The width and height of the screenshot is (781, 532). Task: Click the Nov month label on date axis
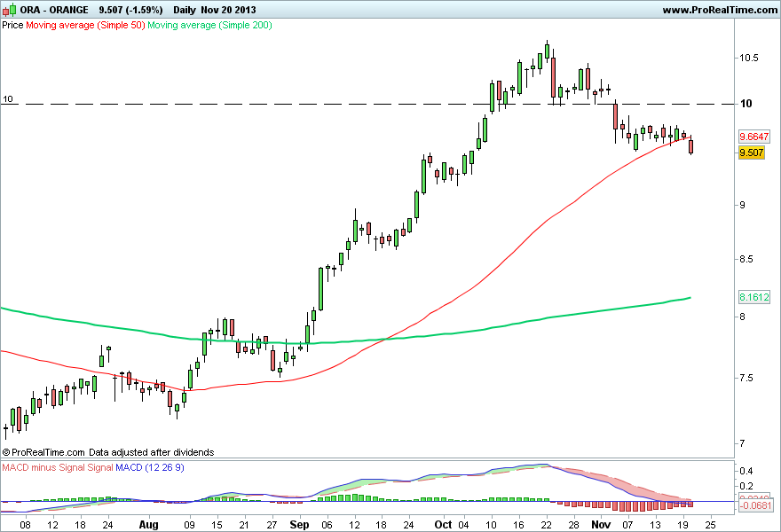click(601, 525)
